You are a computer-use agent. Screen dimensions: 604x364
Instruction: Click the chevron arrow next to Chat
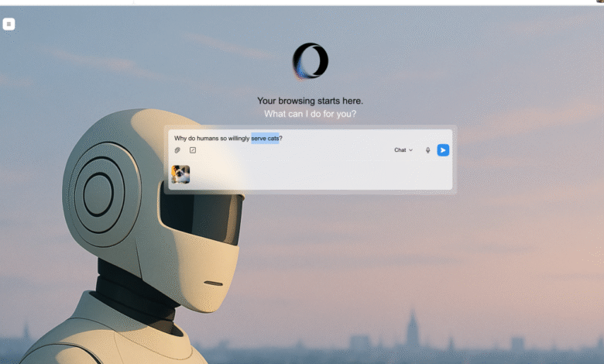[411, 150]
